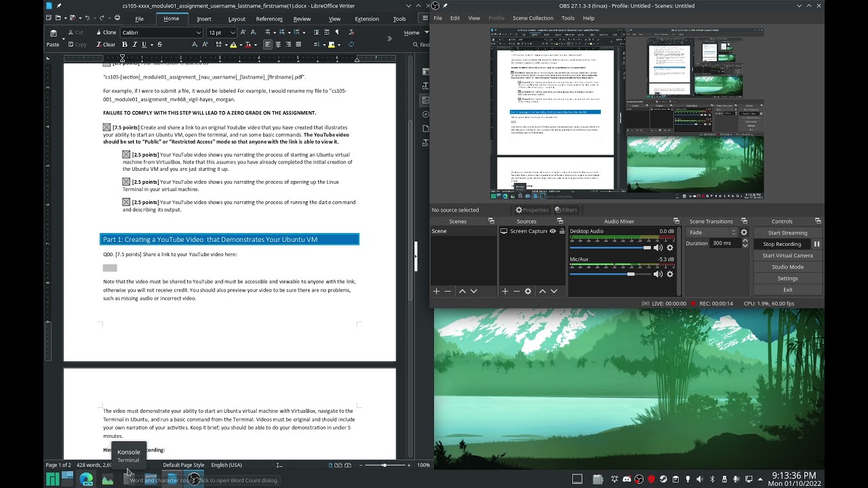Center the paragraph in Writer
868x488 pixels.
pyautogui.click(x=278, y=45)
